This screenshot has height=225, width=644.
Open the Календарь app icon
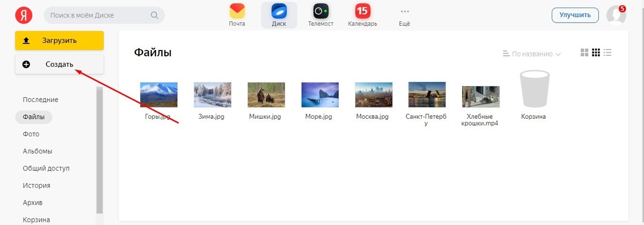(363, 11)
